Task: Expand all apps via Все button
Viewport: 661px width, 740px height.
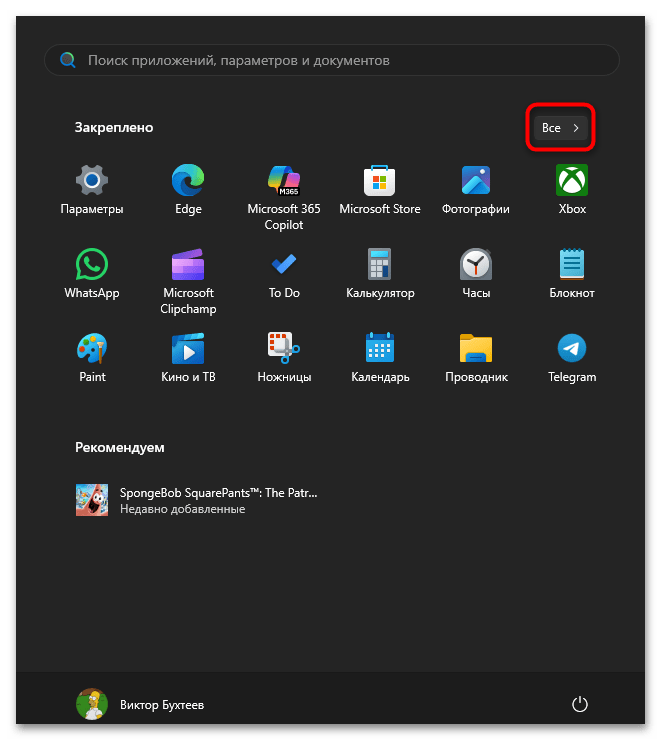Action: pos(561,128)
